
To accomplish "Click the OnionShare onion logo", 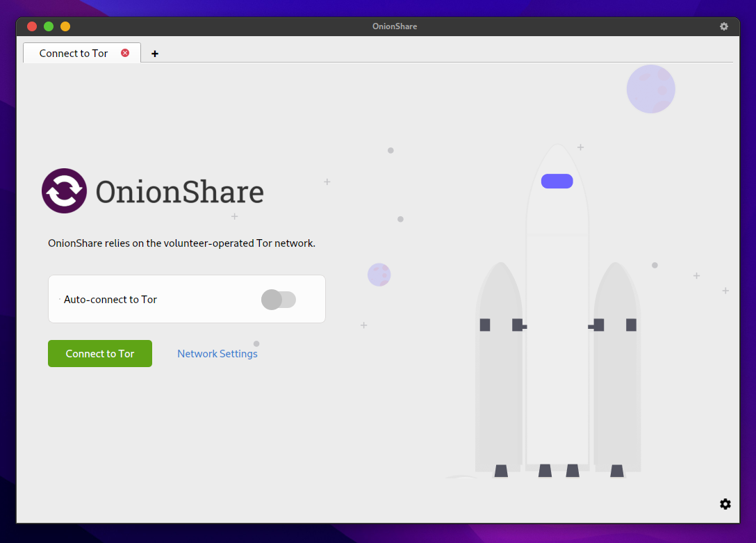I will (64, 191).
